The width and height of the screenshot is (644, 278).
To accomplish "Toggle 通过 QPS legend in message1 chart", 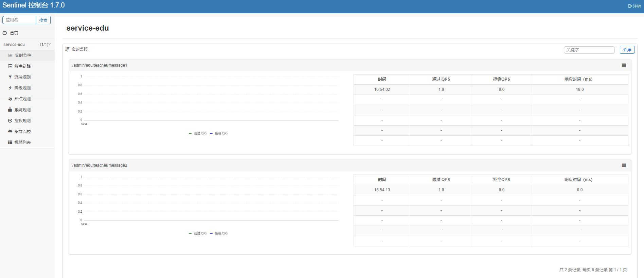I will (198, 133).
